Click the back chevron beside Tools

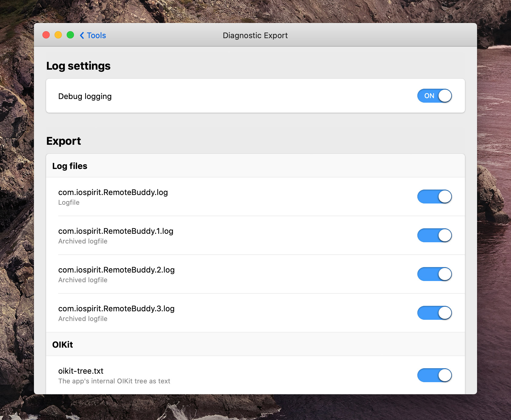[x=82, y=35]
